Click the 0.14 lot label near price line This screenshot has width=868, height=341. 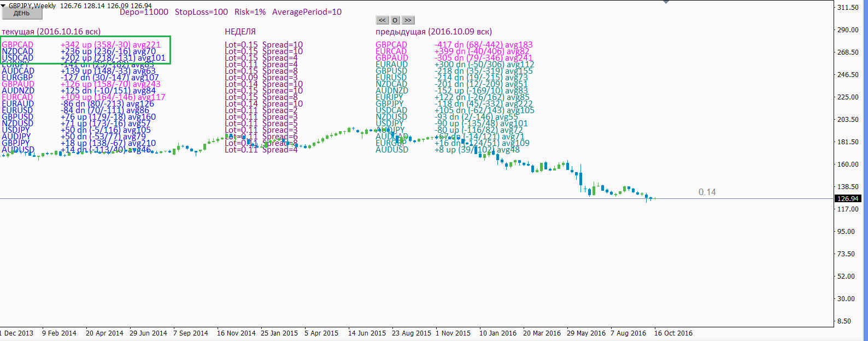[x=707, y=192]
